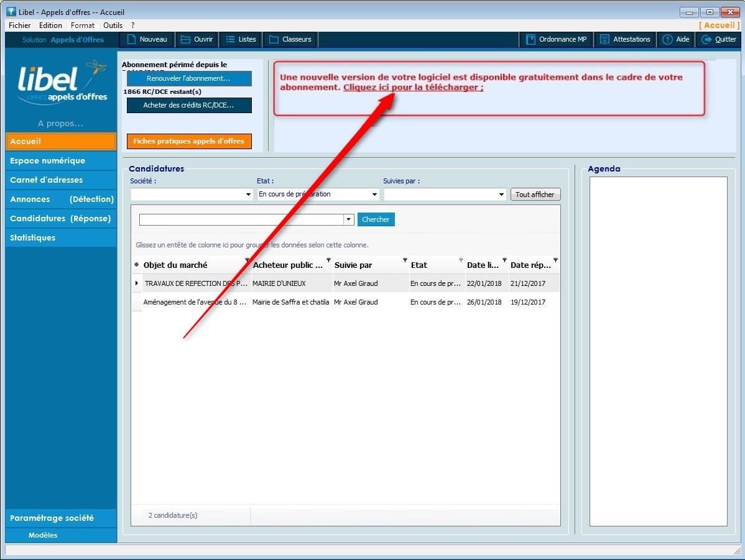Select Annonces (Détection) in sidebar

[61, 199]
